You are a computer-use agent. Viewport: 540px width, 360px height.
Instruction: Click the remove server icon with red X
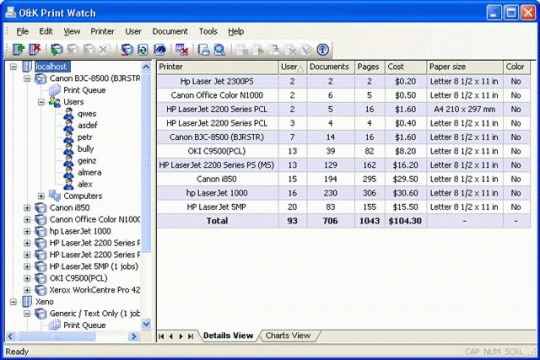pos(35,50)
